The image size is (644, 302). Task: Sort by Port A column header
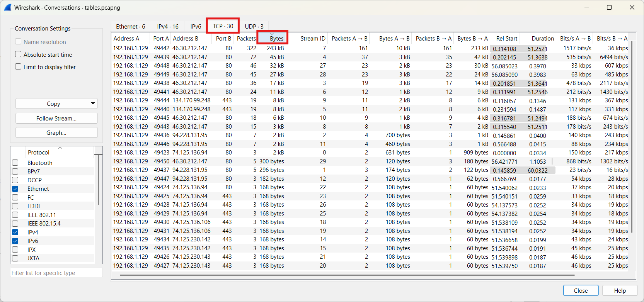point(161,38)
